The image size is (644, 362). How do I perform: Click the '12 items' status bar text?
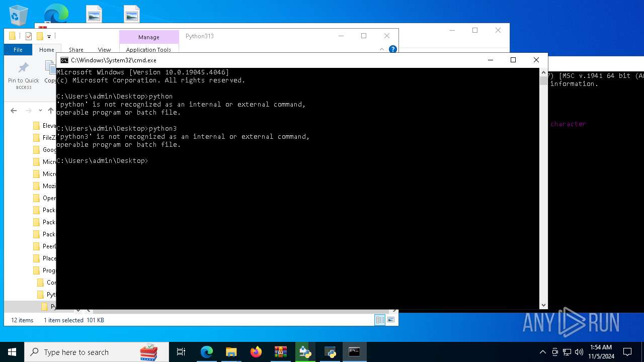(22, 320)
